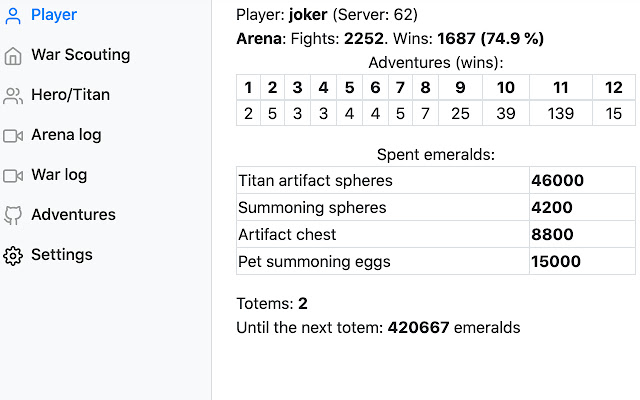Click adventure 12 column header
Viewport: 640px width, 400px height.
(613, 88)
